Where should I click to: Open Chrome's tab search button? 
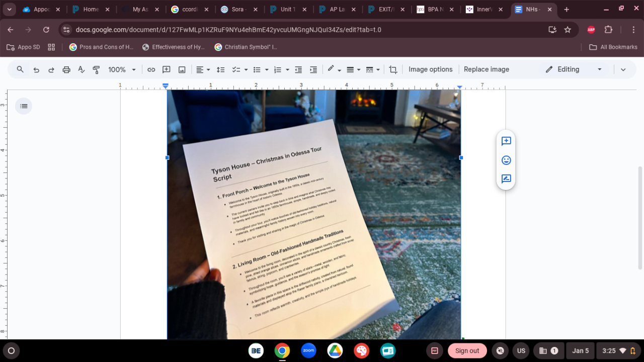9,10
